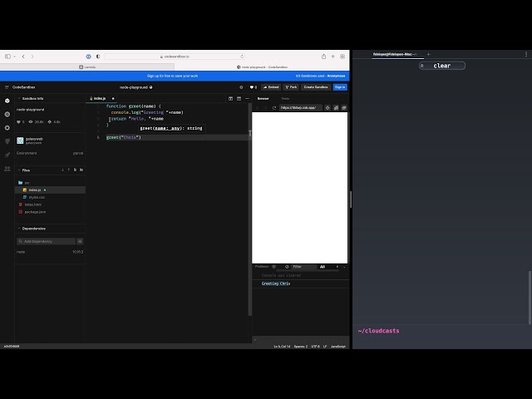Open the Safari tab overview icon
The image size is (532, 399).
coord(342,57)
